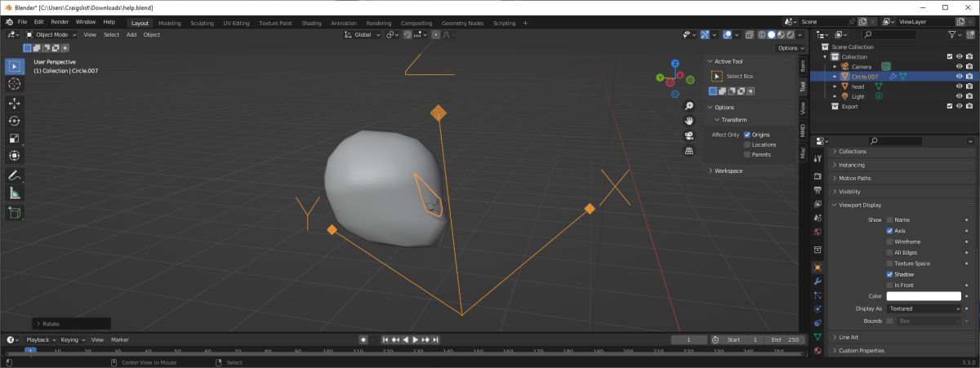This screenshot has height=368, width=980.
Task: Switch to the Geometry Nodes workspace tab
Action: 462,23
